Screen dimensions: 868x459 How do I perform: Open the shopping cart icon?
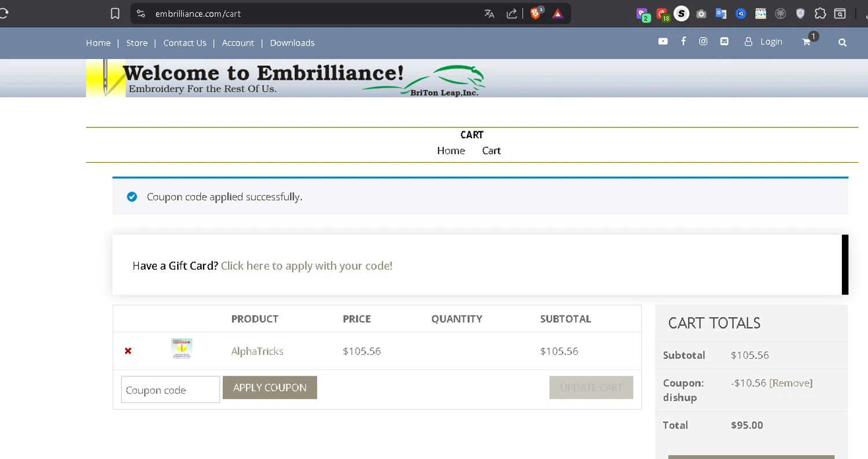point(807,42)
